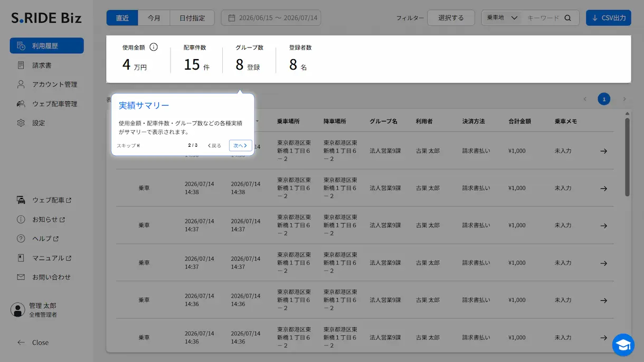
Task: Click スキップ to skip the tour
Action: point(128,146)
